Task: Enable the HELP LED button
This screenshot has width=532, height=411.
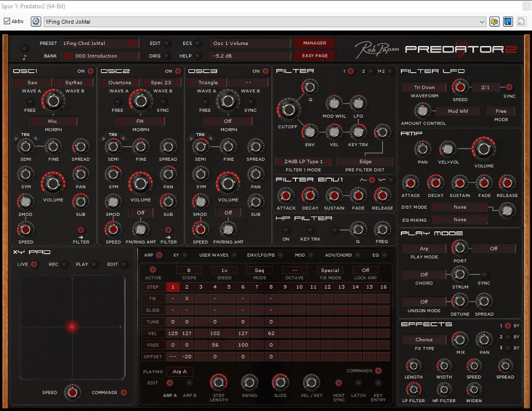Action: [197, 56]
